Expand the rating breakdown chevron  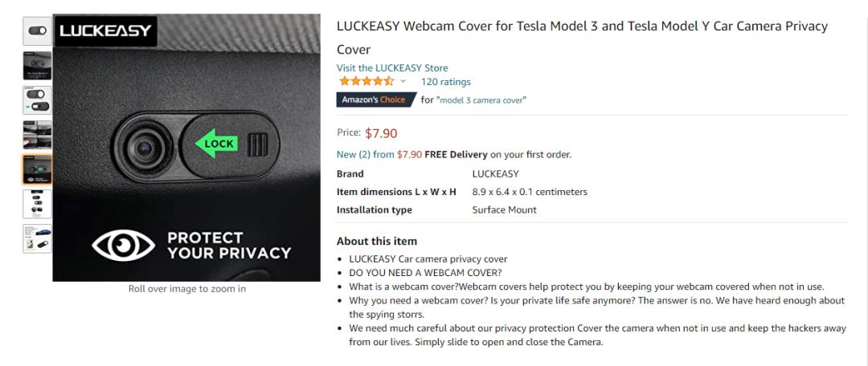[403, 82]
